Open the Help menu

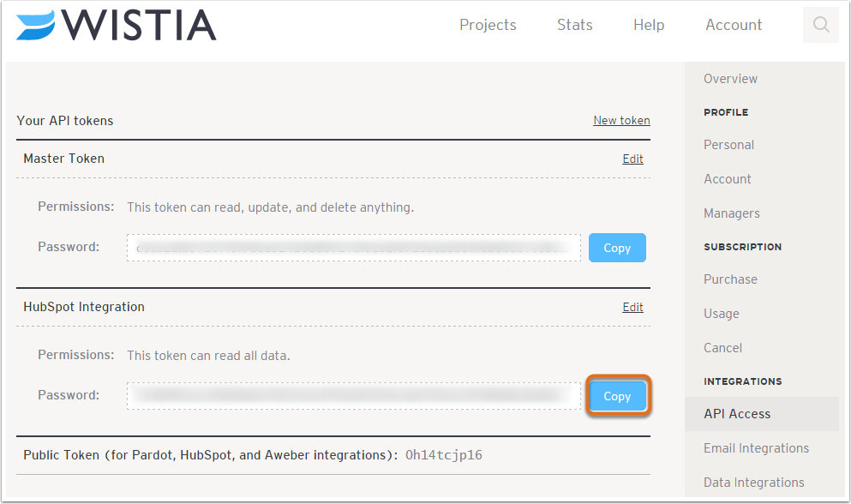[x=649, y=25]
